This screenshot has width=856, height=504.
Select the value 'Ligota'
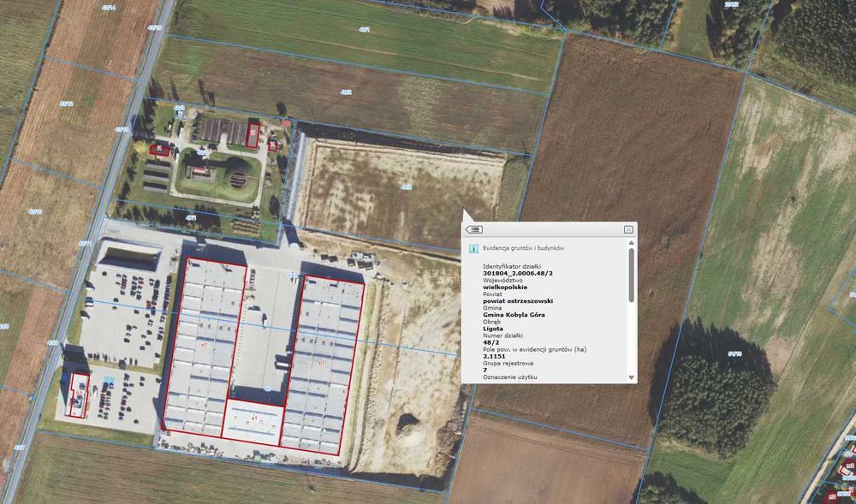(493, 329)
